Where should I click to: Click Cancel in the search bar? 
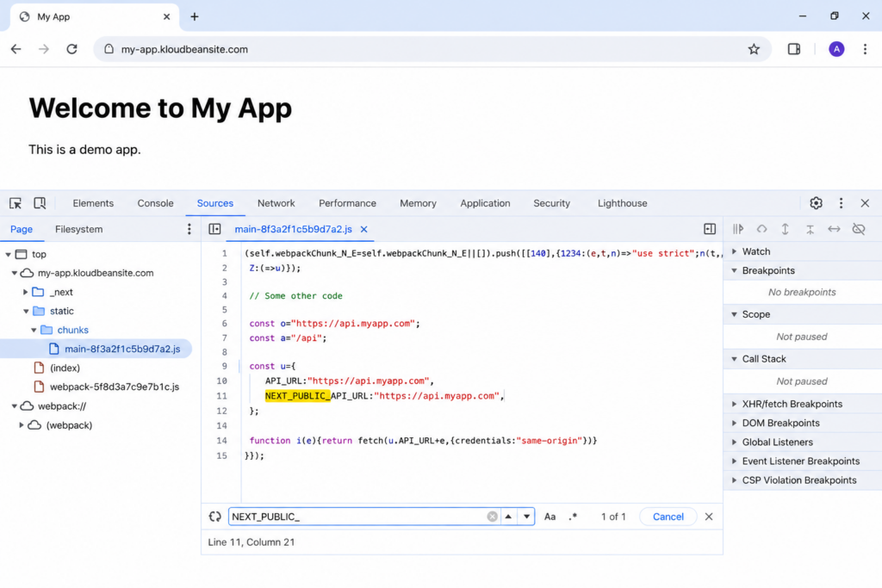668,517
